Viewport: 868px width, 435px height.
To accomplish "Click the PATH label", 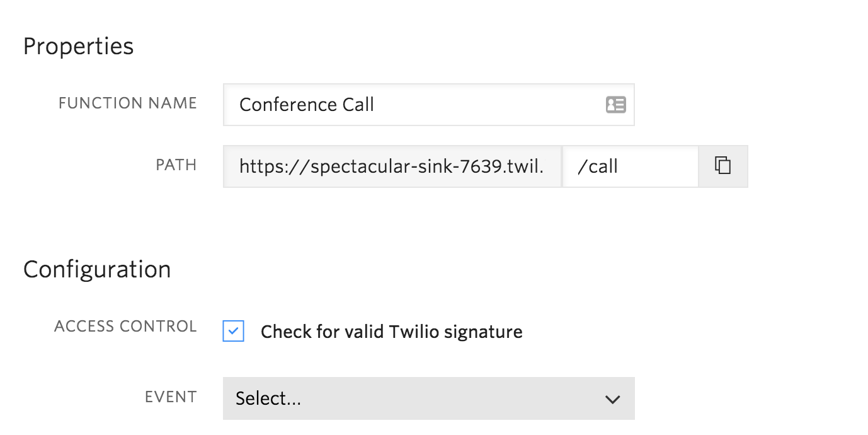I will (176, 165).
